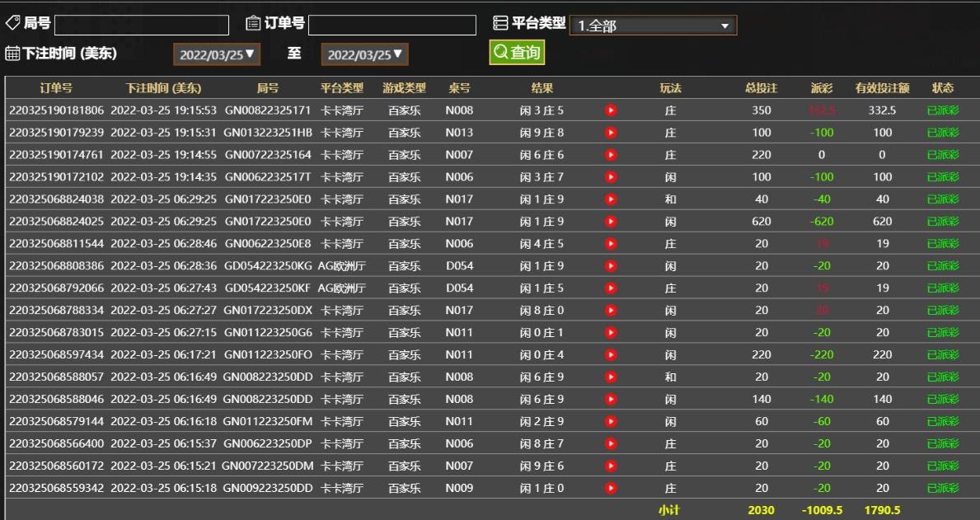Click 已派彩 status in first row
Image resolution: width=980 pixels, height=520 pixels.
click(x=943, y=110)
